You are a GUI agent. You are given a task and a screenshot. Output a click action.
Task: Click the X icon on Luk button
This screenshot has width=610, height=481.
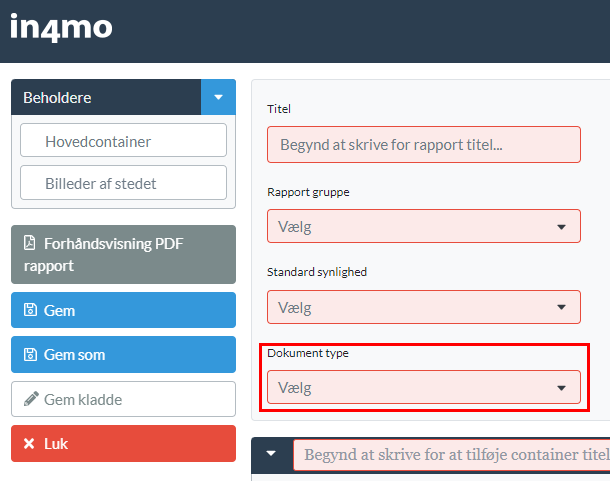[30, 443]
